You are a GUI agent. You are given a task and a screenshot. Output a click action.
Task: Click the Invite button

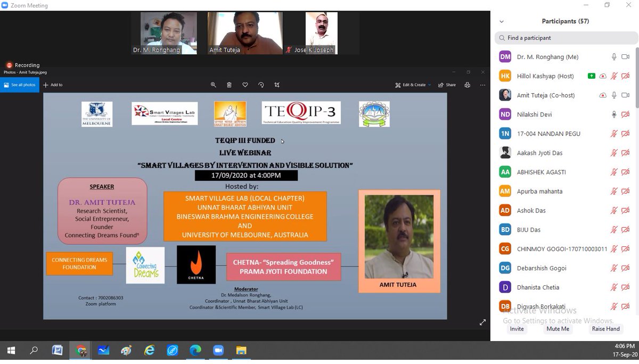click(517, 329)
